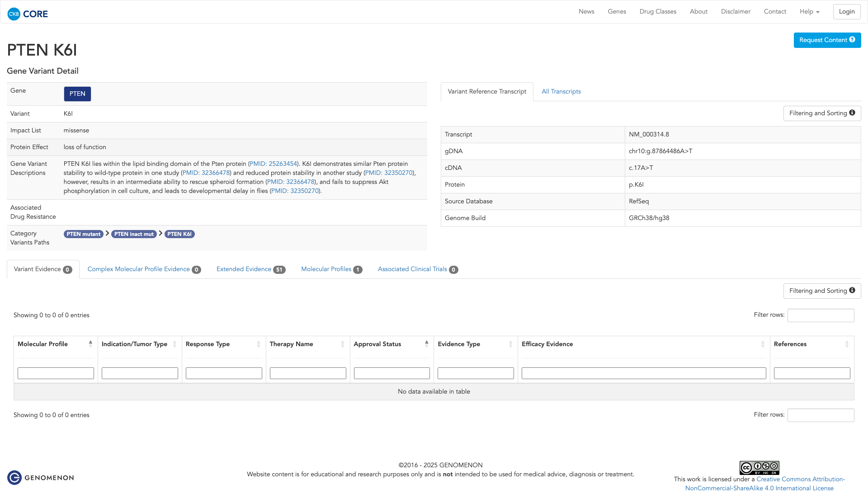This screenshot has width=868, height=493.
Task: Click info icon beside evidence Filtering and Sorting
Action: pos(852,291)
